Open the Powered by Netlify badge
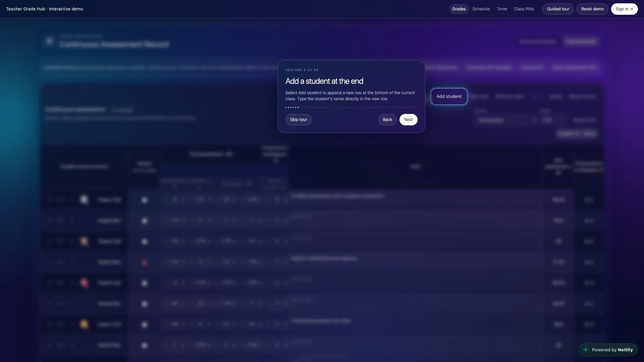The height and width of the screenshot is (362, 644). 608,350
